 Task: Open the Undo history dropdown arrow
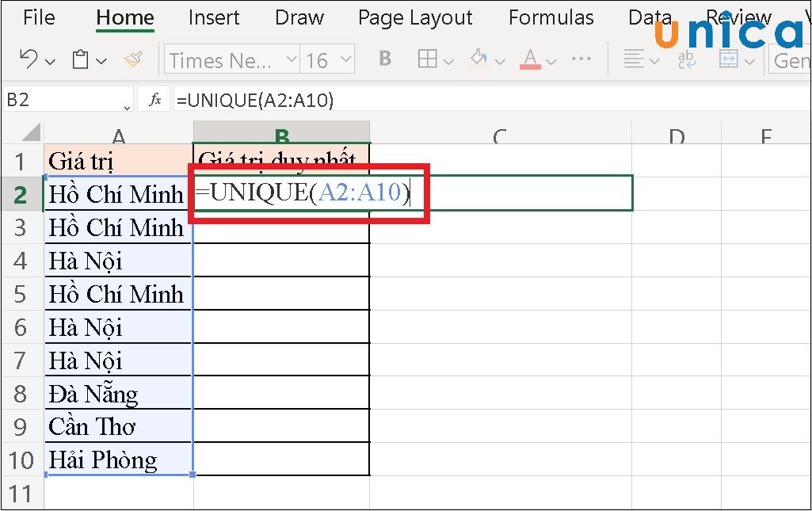pyautogui.click(x=50, y=62)
